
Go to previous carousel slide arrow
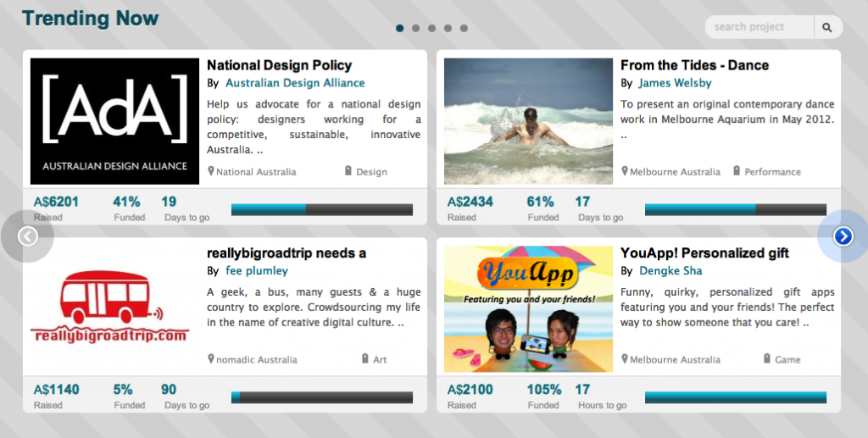27,236
